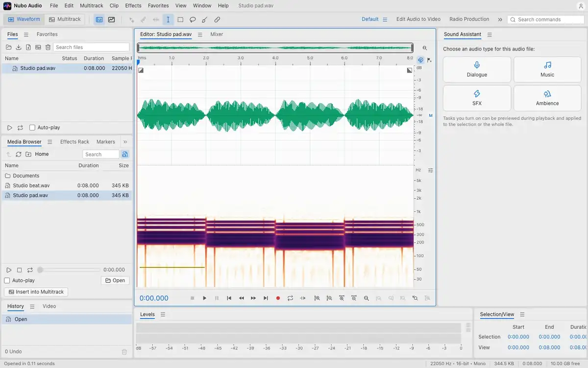
Task: Open the Sound Assistant panel menu
Action: coord(490,34)
